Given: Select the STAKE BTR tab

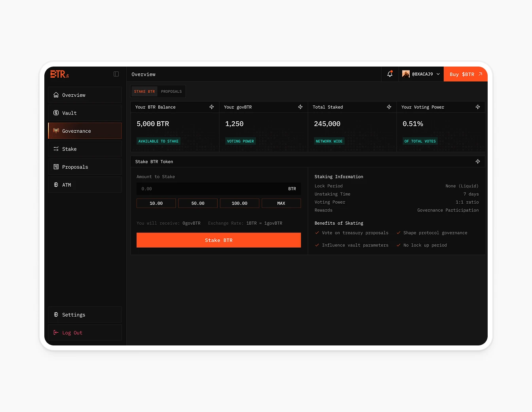Looking at the screenshot, I should coord(144,91).
